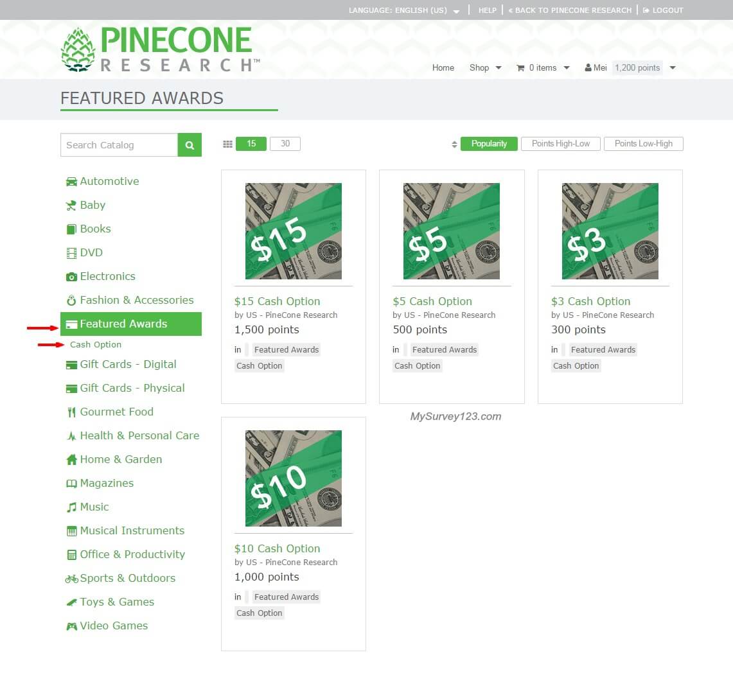Click the Automotive car icon
Image resolution: width=733 pixels, height=700 pixels.
(x=71, y=182)
